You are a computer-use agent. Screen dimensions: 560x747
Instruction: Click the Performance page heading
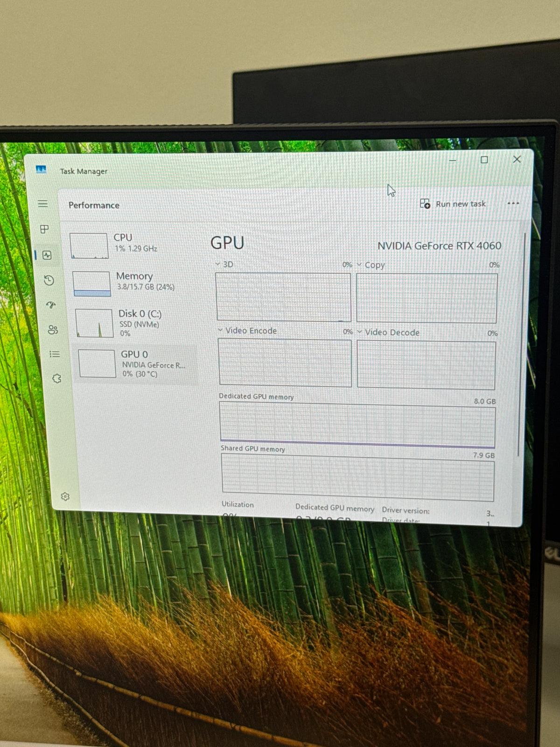tap(94, 205)
